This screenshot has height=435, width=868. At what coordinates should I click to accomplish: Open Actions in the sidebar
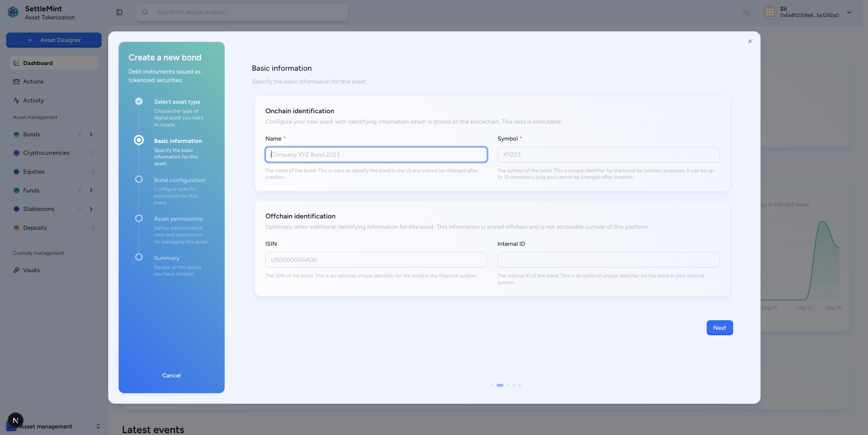(33, 82)
